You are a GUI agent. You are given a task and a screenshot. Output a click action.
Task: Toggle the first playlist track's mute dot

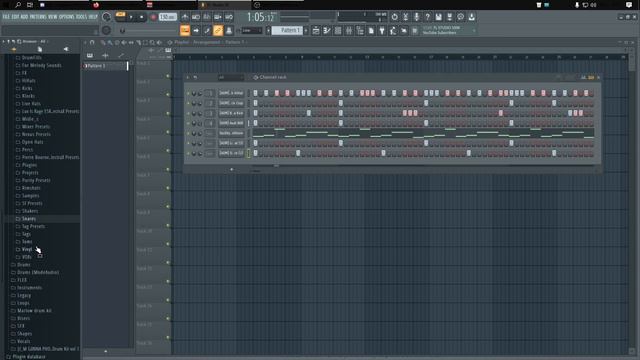(x=168, y=76)
